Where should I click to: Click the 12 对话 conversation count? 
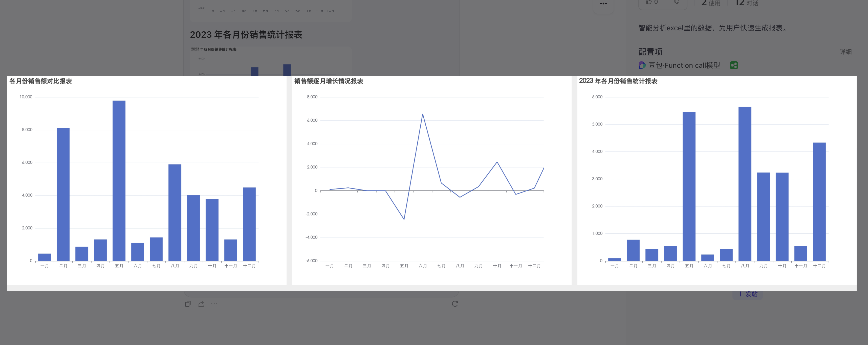coord(746,3)
